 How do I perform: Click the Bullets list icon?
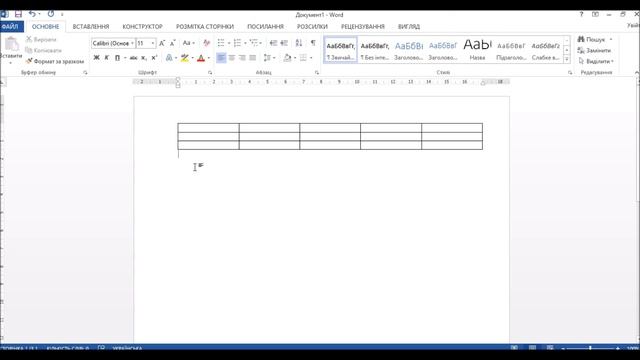point(221,43)
